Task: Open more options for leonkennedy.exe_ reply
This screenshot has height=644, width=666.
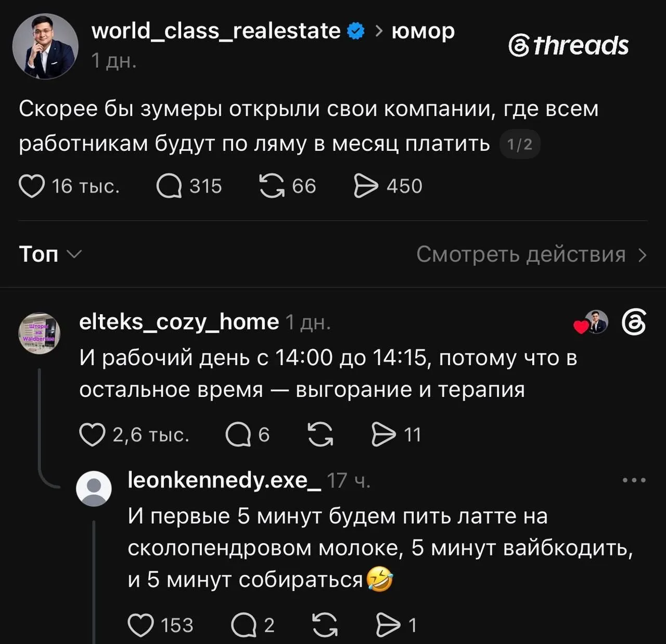Action: [x=634, y=480]
